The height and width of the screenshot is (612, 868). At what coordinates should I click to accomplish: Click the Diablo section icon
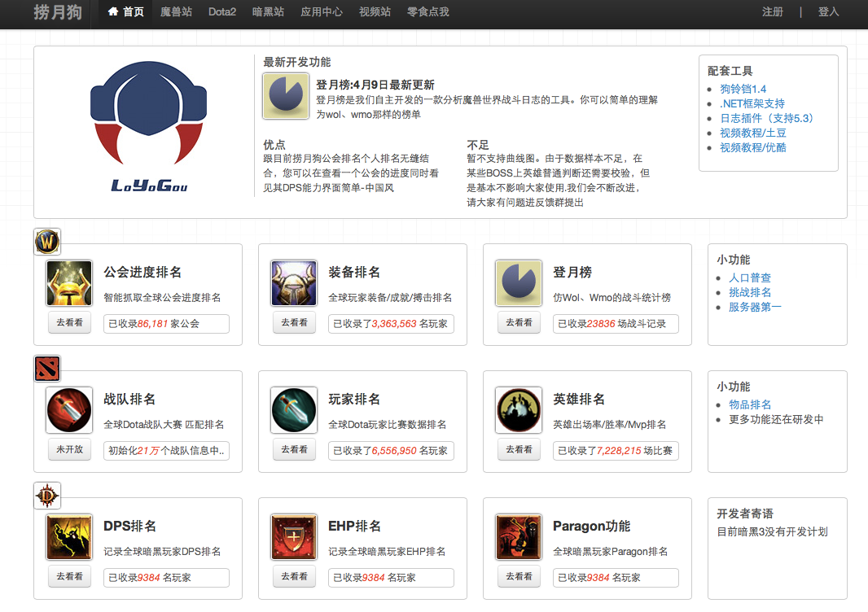pyautogui.click(x=47, y=496)
